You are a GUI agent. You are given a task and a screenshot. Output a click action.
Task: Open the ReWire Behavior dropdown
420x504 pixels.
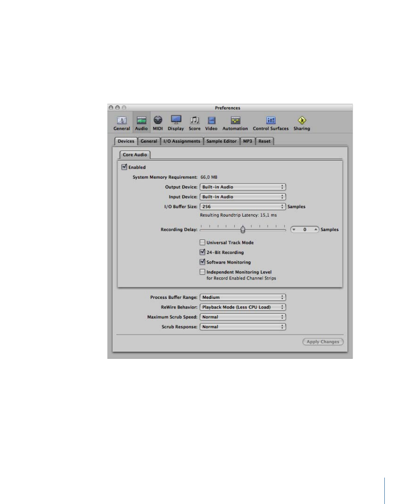pos(243,307)
